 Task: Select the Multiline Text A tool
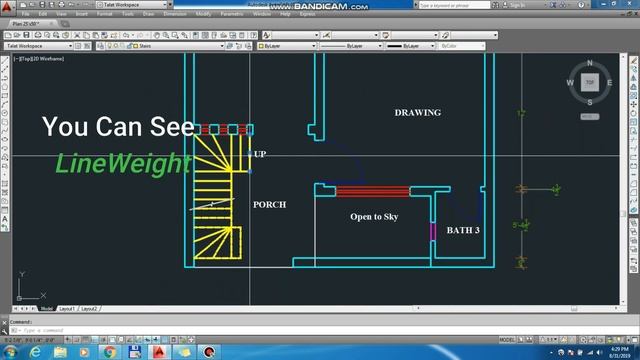click(5, 219)
